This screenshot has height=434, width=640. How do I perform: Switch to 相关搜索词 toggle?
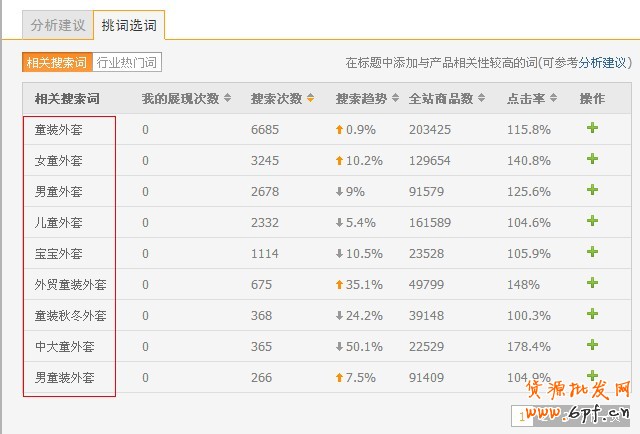tap(56, 63)
